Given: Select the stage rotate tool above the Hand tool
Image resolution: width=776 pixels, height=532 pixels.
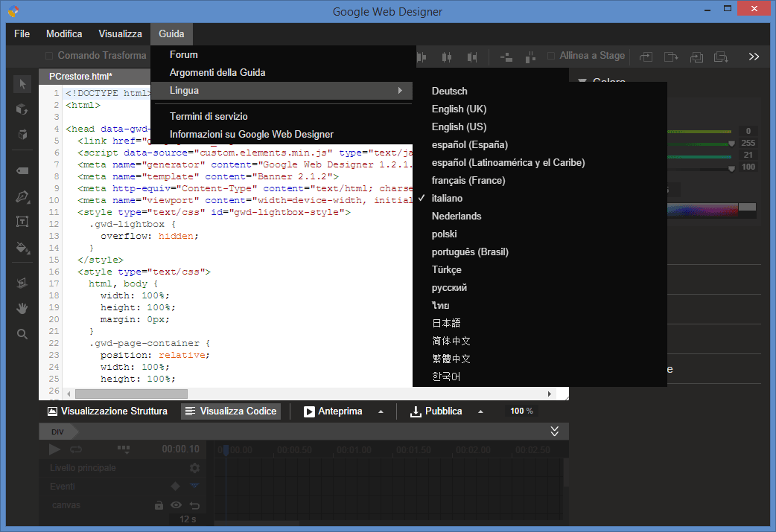Looking at the screenshot, I should pos(22,283).
